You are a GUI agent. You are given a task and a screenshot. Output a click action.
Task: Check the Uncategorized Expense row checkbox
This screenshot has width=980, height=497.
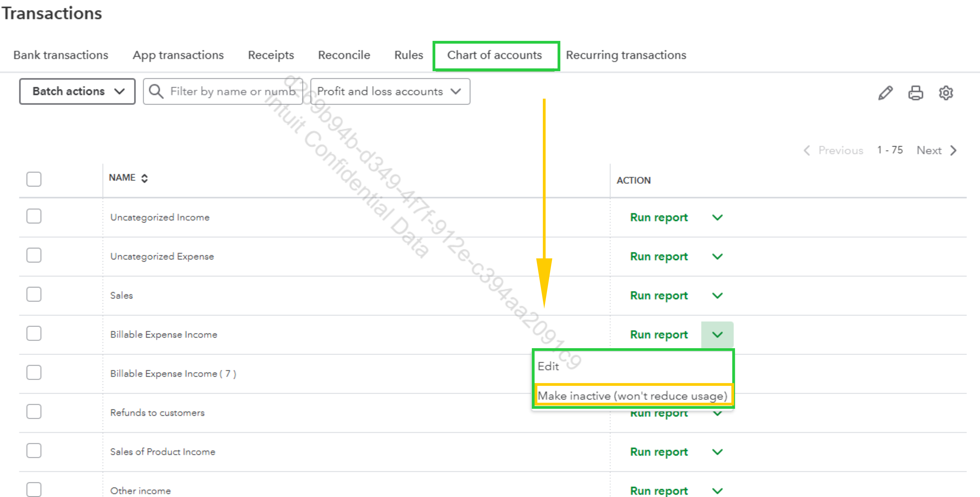point(34,255)
